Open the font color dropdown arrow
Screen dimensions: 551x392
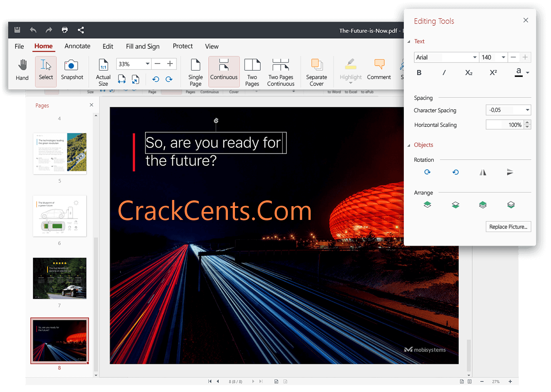point(528,73)
